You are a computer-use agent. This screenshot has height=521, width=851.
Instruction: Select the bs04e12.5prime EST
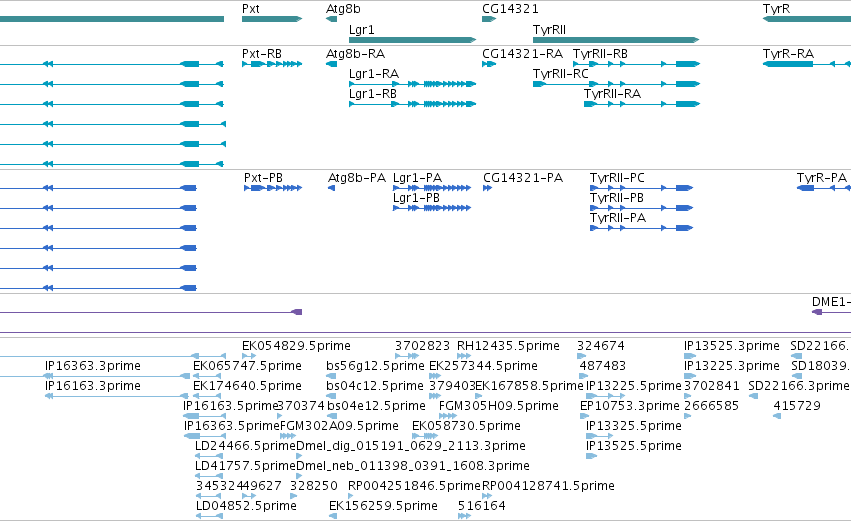[x=332, y=416]
